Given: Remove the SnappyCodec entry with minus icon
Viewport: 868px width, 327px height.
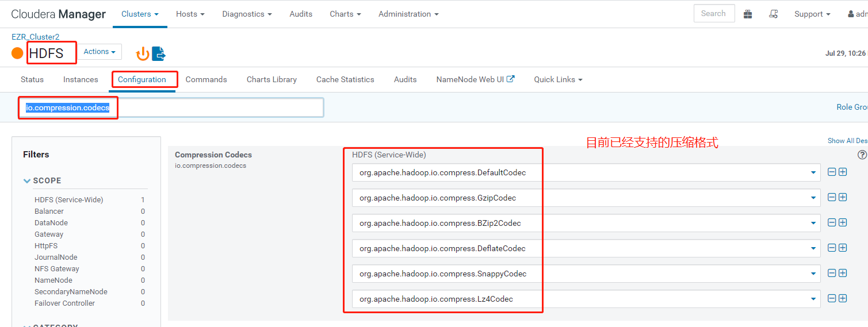Looking at the screenshot, I should [832, 273].
